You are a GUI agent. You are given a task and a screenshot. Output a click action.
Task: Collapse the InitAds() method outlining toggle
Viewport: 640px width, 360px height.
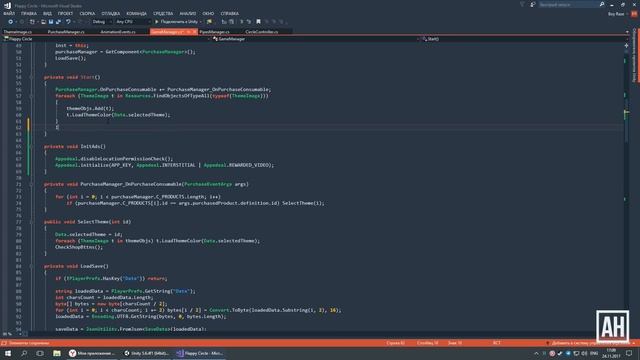(31, 146)
